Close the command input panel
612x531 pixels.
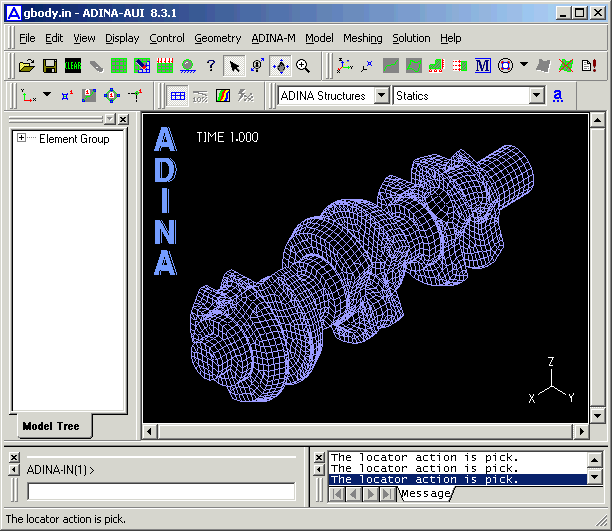coord(14,457)
